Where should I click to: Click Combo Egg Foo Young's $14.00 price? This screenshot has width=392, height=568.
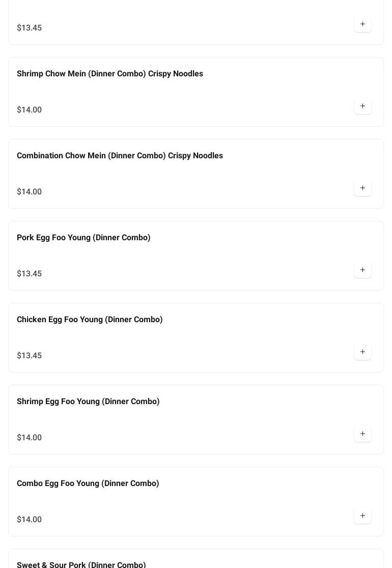[x=30, y=520]
